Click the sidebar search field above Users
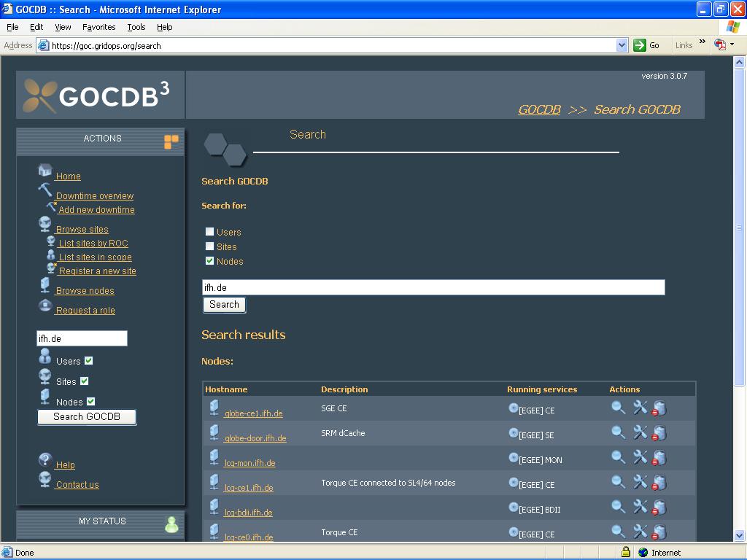 [x=82, y=338]
